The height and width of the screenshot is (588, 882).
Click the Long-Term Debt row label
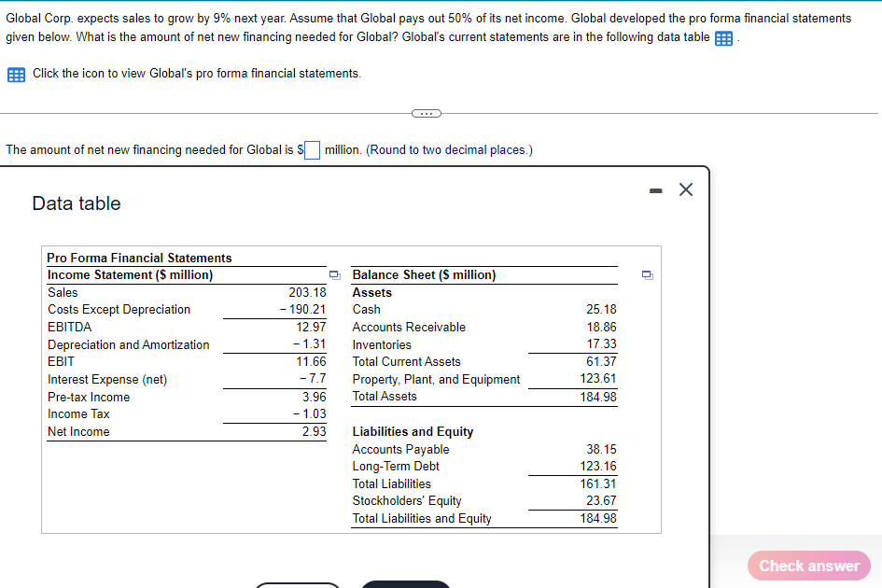point(396,466)
